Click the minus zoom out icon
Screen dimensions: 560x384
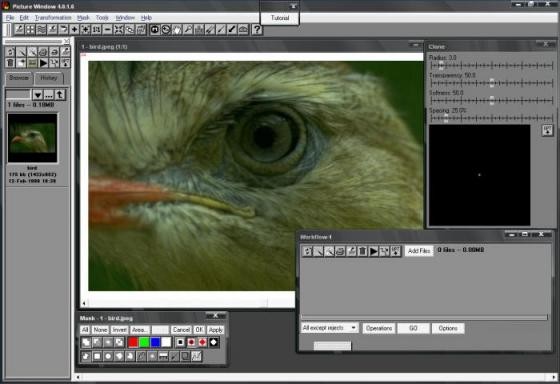[108, 30]
